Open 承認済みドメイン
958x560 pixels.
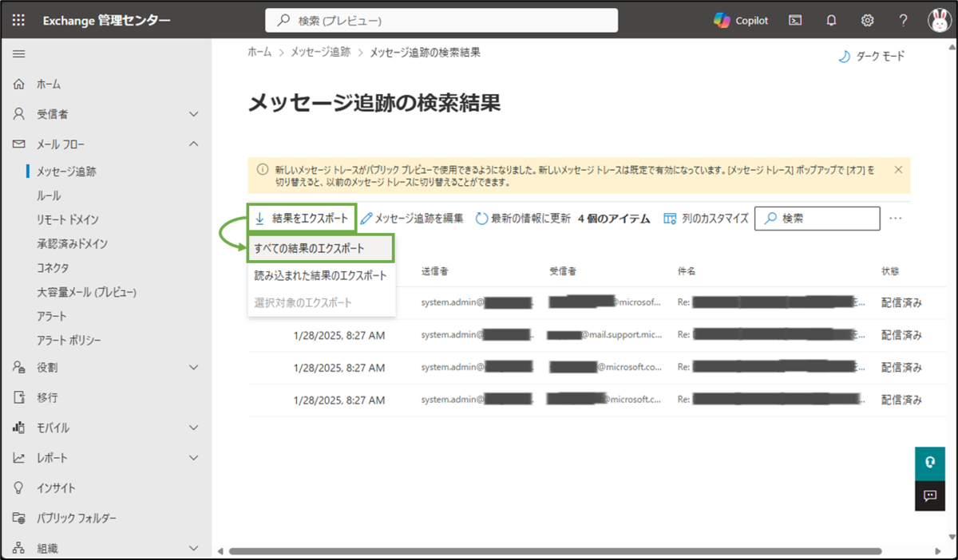(x=72, y=244)
